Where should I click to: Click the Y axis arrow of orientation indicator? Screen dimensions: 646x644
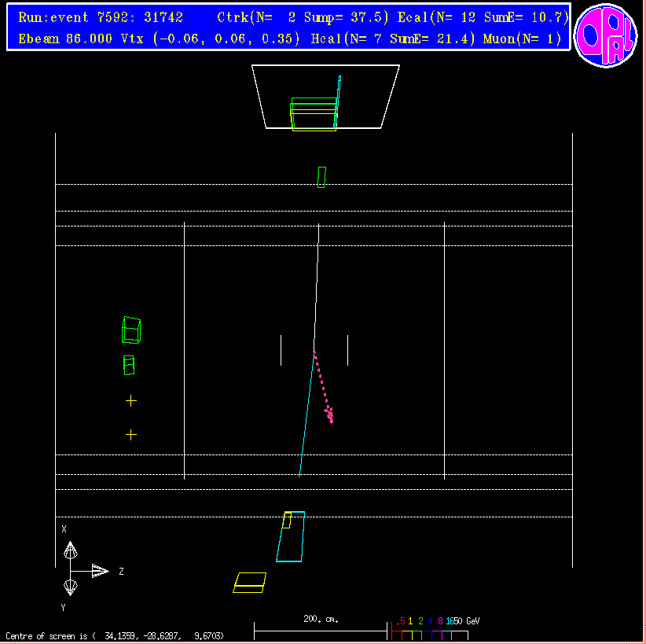click(x=70, y=587)
